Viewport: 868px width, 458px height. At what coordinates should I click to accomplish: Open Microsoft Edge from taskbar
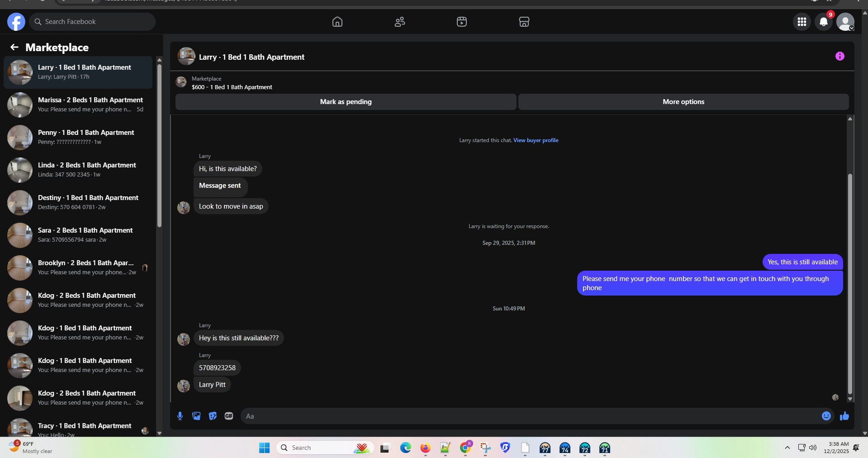(405, 448)
